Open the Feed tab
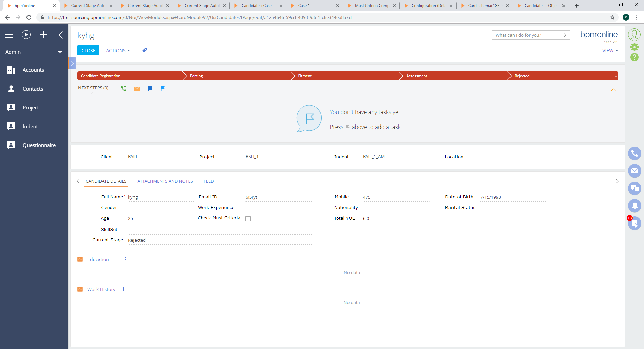This screenshot has width=644, height=349. [x=208, y=181]
